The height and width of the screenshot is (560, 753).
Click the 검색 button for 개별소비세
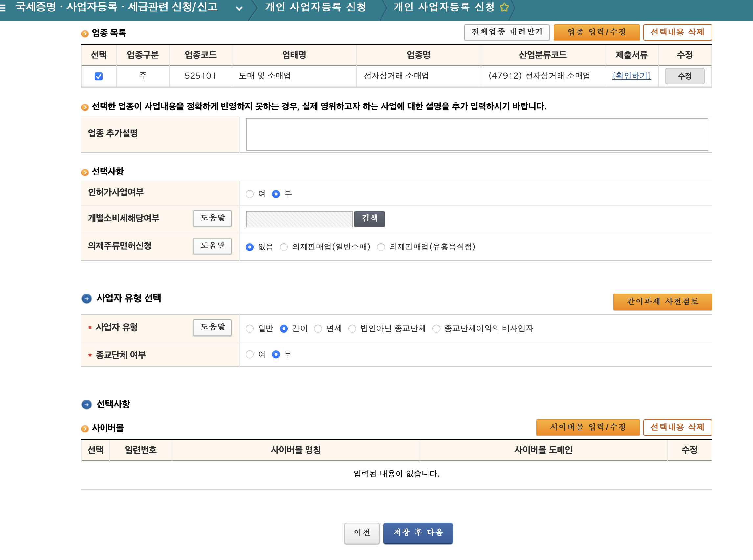369,219
